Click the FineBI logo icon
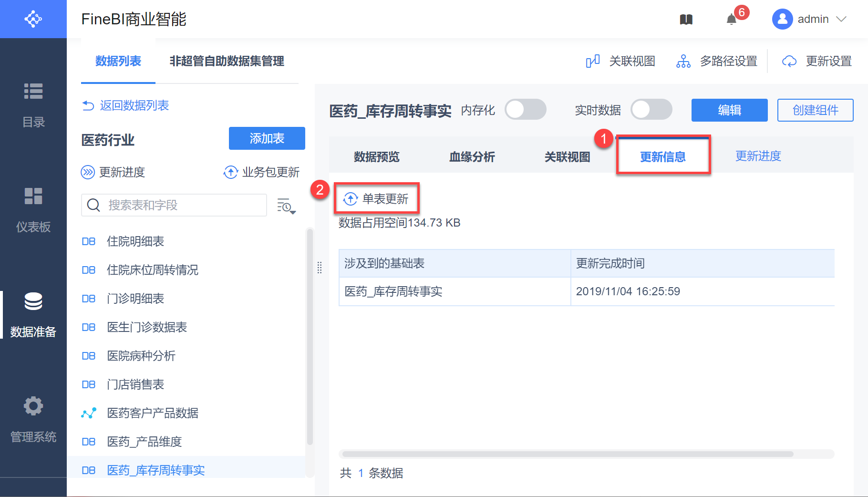This screenshot has width=868, height=497. click(x=33, y=19)
